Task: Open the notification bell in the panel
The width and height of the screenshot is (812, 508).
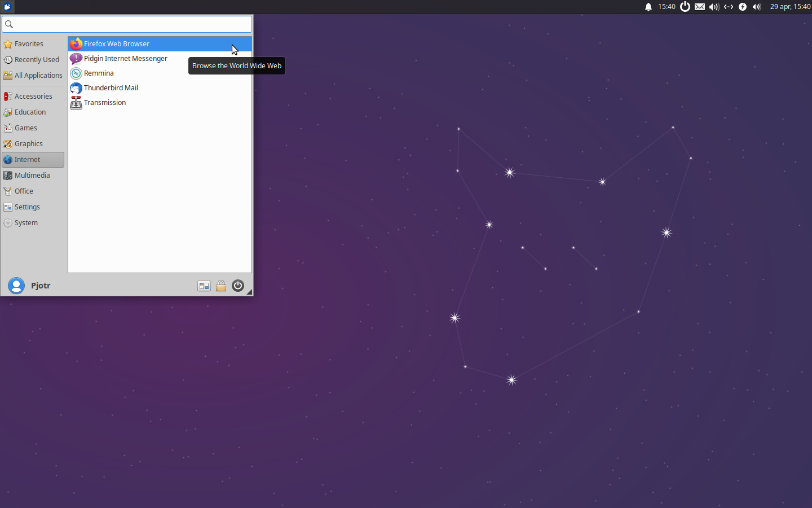Action: coord(647,7)
